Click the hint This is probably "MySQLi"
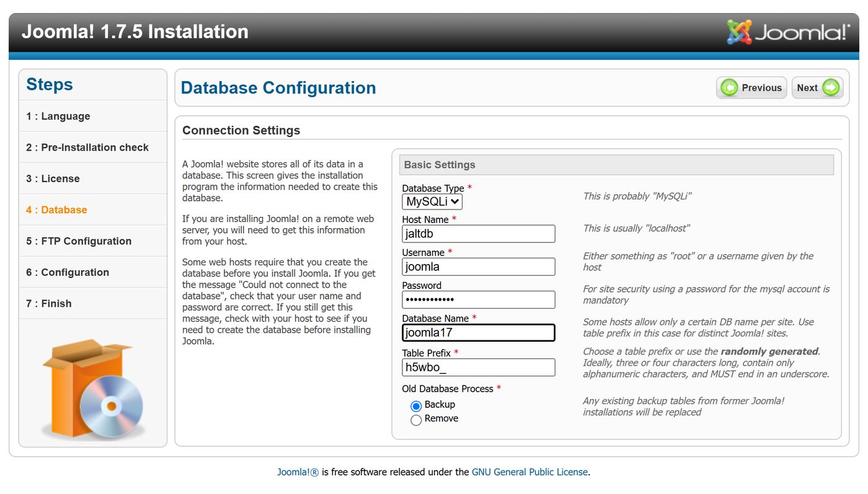 [x=637, y=196]
